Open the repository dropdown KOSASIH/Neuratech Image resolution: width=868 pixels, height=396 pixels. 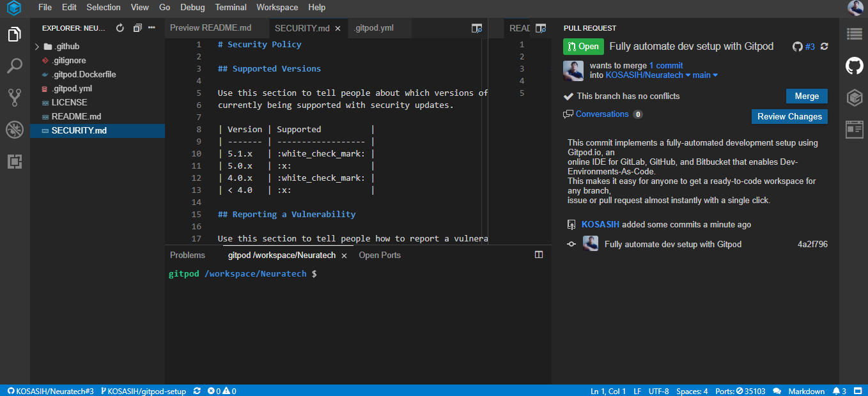pos(648,75)
